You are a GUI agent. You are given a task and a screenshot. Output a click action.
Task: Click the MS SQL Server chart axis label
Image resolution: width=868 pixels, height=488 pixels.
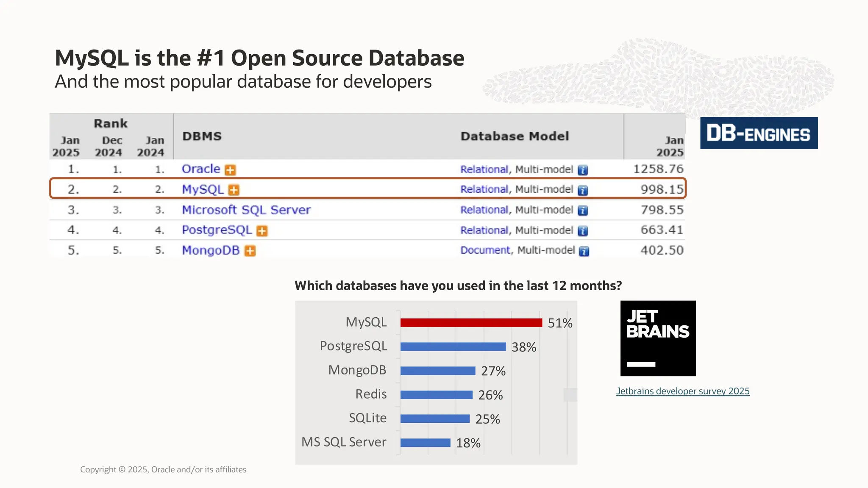pyautogui.click(x=344, y=442)
